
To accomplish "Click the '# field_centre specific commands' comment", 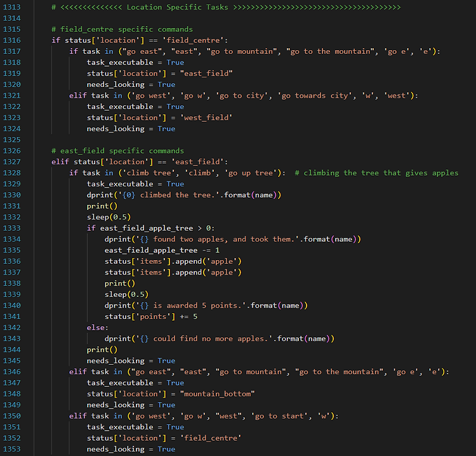I will tap(122, 29).
